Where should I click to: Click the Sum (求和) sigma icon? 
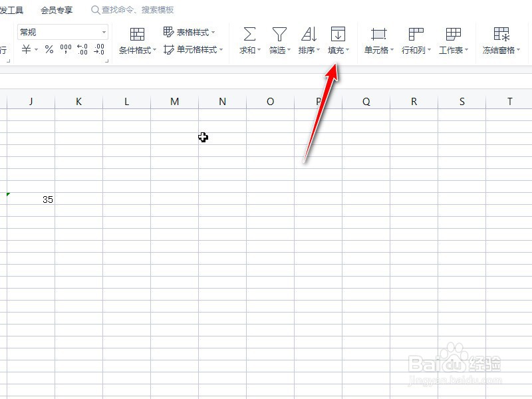(249, 34)
